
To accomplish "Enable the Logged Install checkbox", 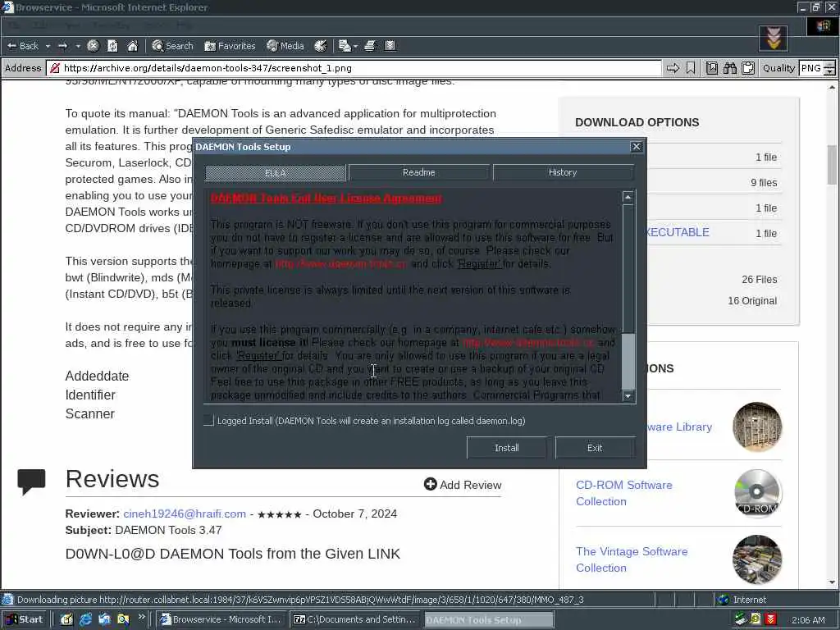I will pyautogui.click(x=209, y=421).
